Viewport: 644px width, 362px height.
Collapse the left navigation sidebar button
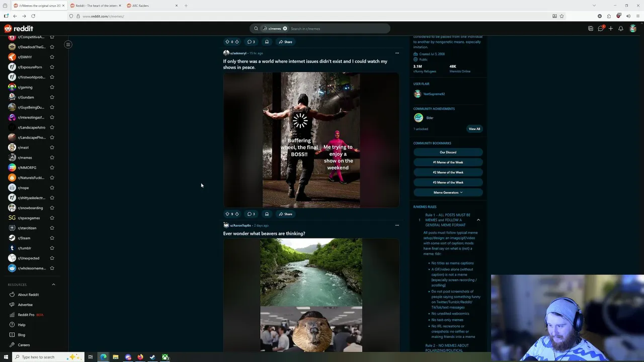click(x=68, y=44)
